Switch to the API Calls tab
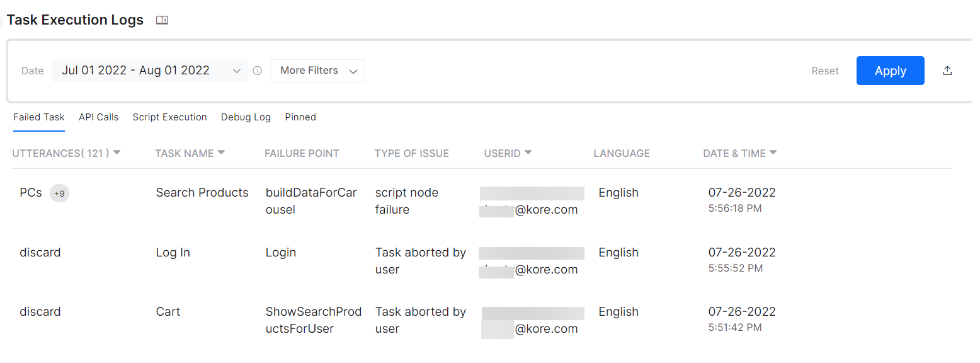 [98, 117]
